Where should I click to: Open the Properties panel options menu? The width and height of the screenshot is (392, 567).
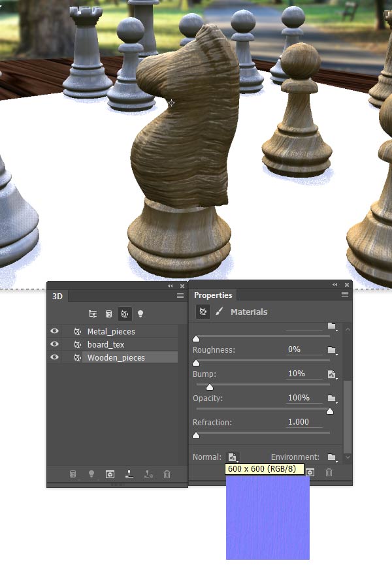point(345,295)
